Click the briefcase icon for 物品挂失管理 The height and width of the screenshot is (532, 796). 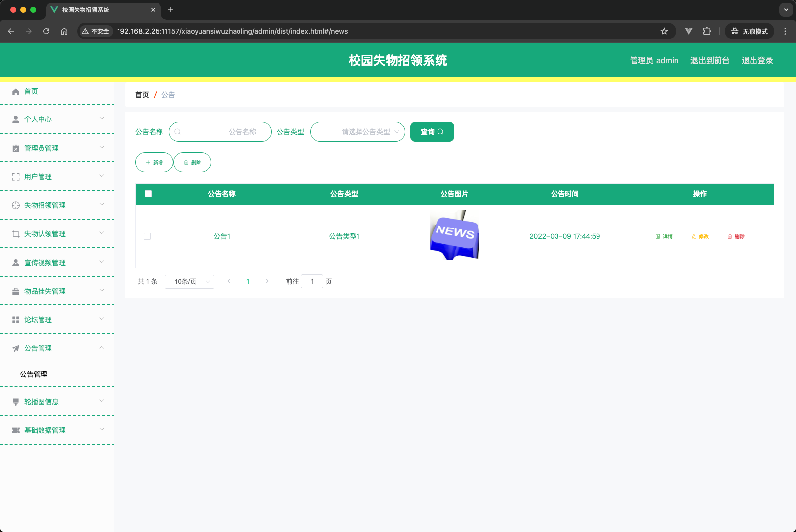pyautogui.click(x=16, y=291)
